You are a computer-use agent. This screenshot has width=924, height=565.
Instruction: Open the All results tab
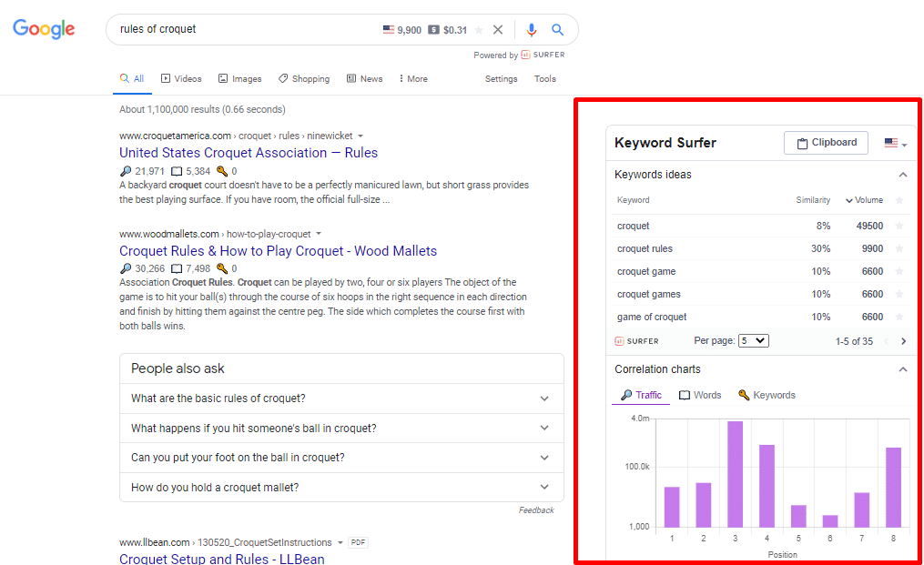(x=132, y=79)
